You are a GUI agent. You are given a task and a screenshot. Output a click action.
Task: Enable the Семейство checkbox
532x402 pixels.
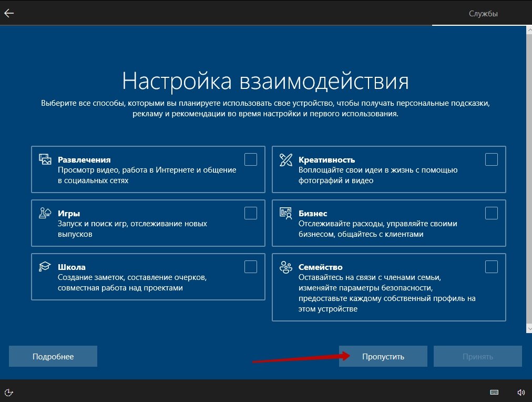[x=491, y=266]
